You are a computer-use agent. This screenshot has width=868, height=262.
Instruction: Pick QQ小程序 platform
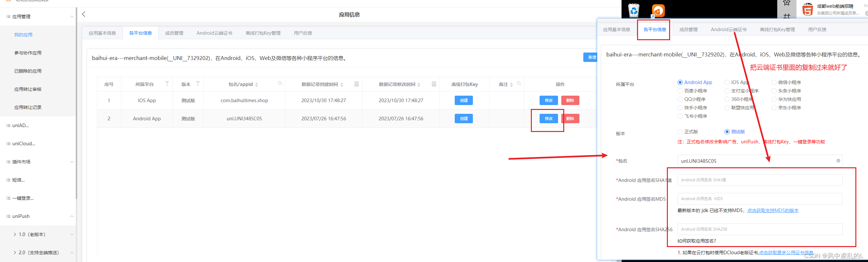(680, 99)
